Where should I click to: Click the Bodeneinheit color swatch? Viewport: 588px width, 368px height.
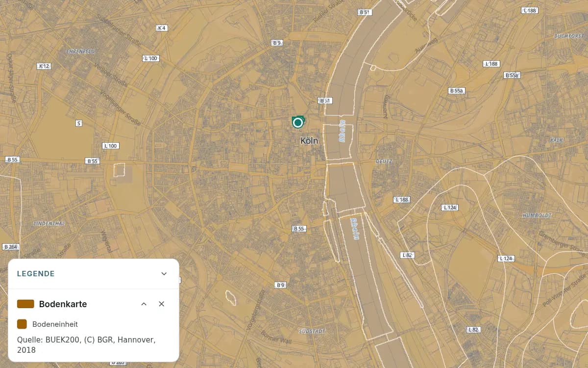(x=22, y=324)
